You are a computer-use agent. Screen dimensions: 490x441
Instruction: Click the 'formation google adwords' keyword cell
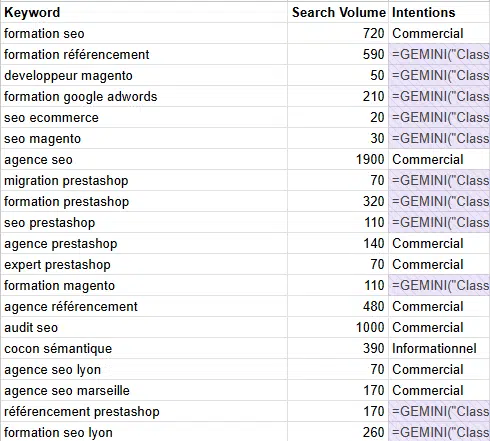point(144,96)
